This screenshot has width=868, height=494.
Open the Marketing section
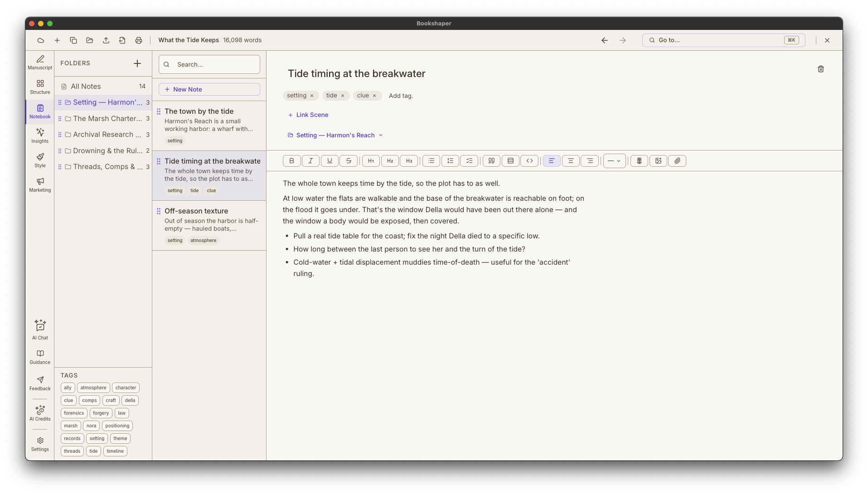pyautogui.click(x=40, y=185)
